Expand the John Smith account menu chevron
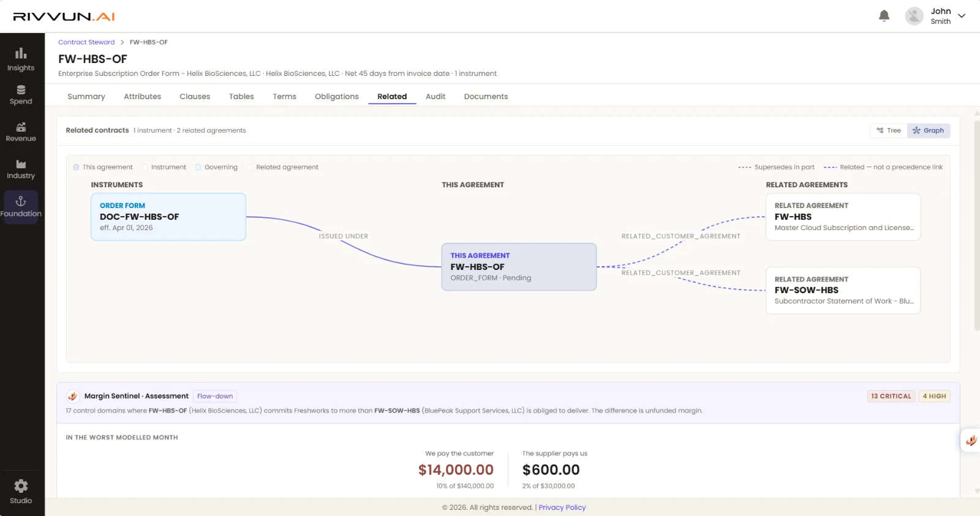980x516 pixels. [x=962, y=16]
